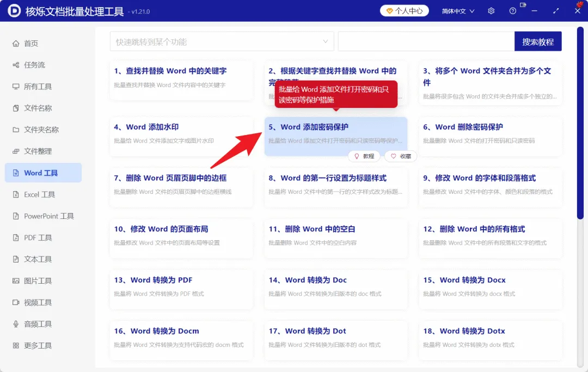Click the camera icon beside 视频工具
This screenshot has height=372, width=588.
[16, 302]
